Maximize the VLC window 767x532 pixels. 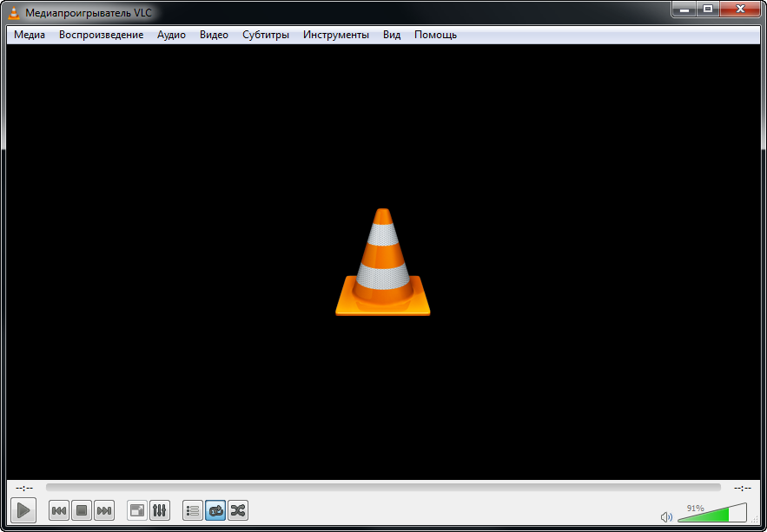(708, 9)
